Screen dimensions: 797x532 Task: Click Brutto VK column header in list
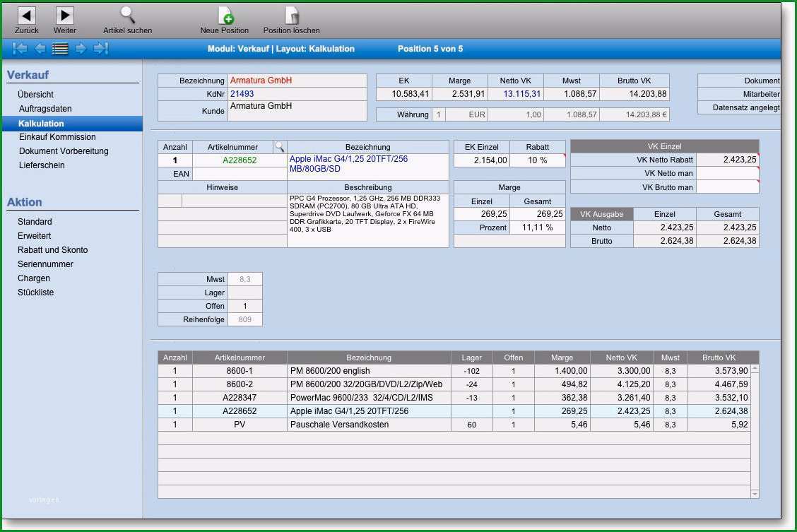[x=719, y=357]
